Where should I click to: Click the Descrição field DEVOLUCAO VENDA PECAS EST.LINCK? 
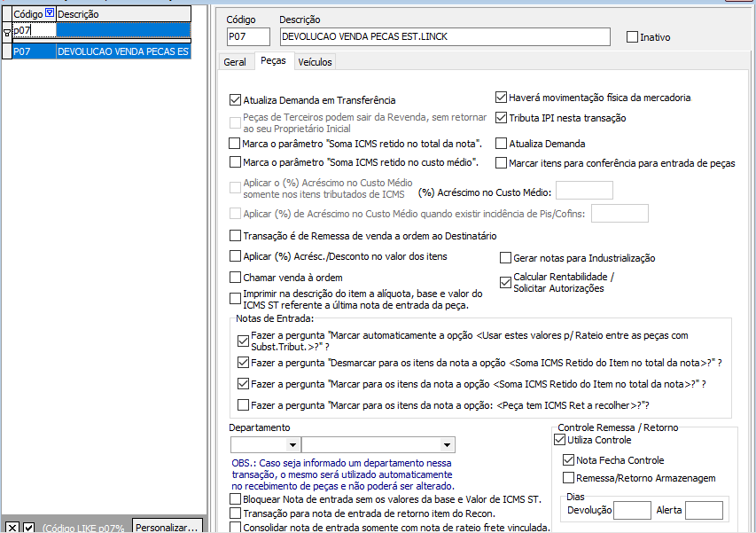coord(445,36)
